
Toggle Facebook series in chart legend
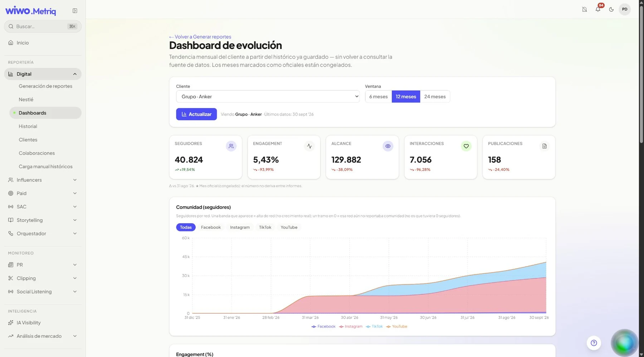point(323,327)
